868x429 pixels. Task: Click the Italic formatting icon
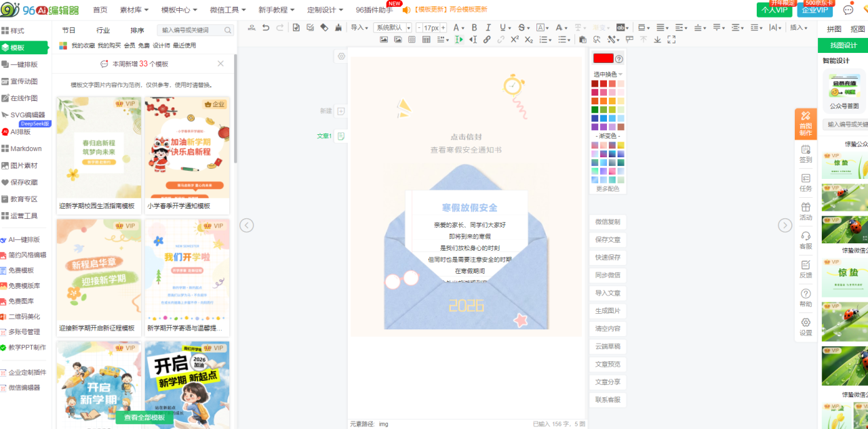(x=488, y=28)
